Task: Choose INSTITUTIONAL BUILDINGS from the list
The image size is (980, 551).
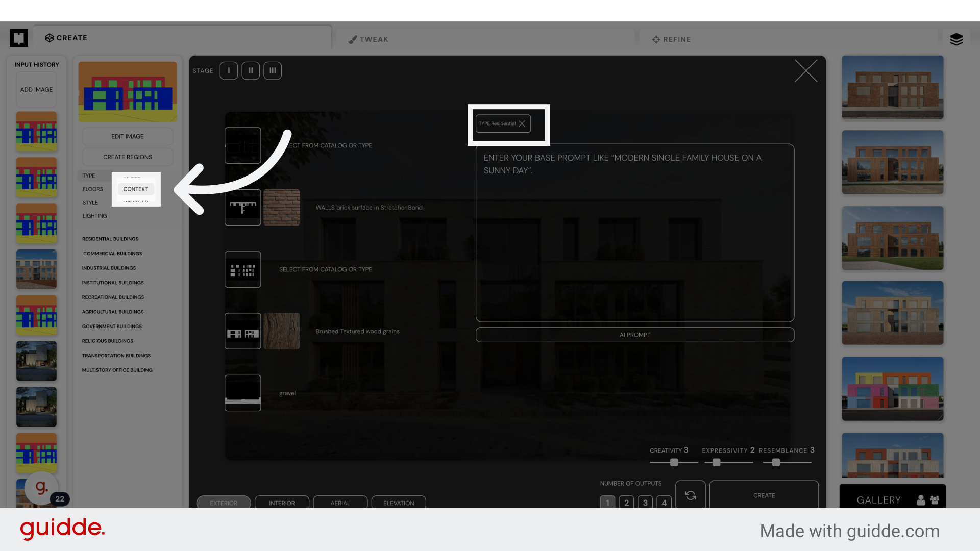Action: (x=113, y=283)
